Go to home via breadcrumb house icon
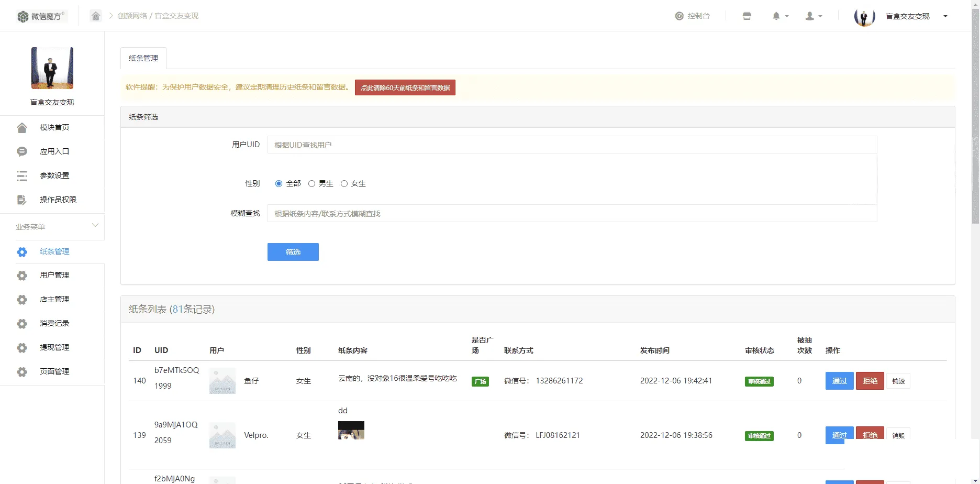This screenshot has width=980, height=484. (96, 16)
